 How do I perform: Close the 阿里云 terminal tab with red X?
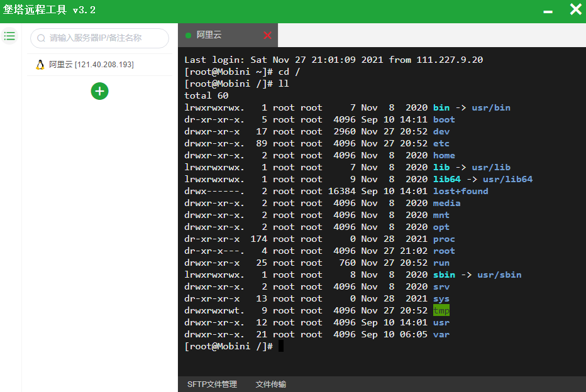tap(268, 35)
